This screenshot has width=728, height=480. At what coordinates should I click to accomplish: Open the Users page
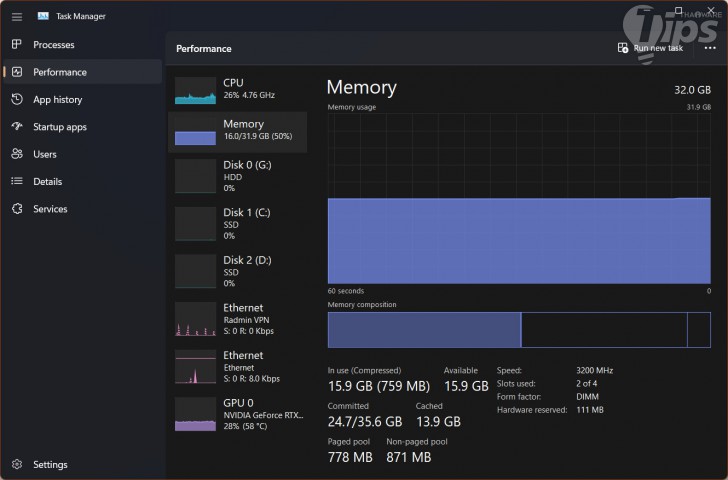[x=83, y=154]
